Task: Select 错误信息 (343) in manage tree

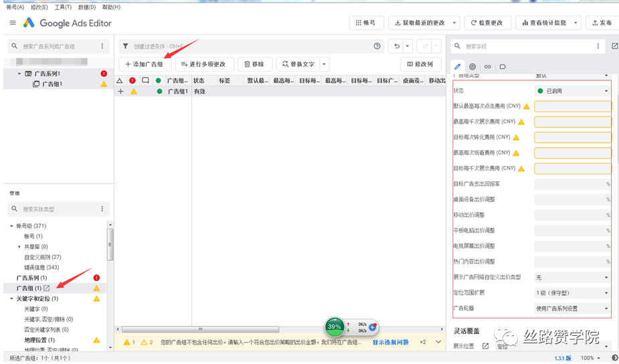Action: click(41, 267)
